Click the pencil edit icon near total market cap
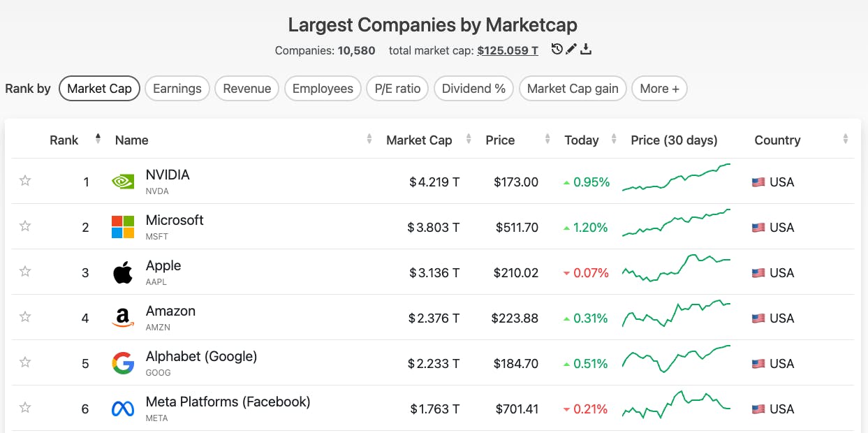 pos(571,49)
